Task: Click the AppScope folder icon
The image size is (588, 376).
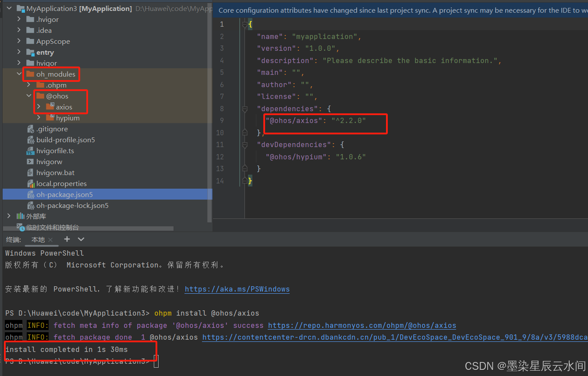Action: click(30, 41)
